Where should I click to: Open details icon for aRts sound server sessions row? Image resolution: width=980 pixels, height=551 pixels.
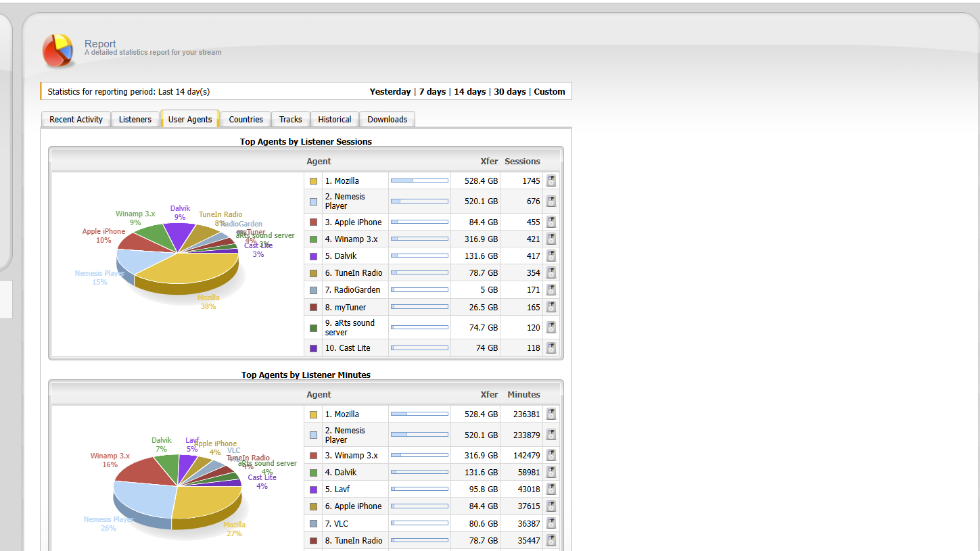click(551, 327)
